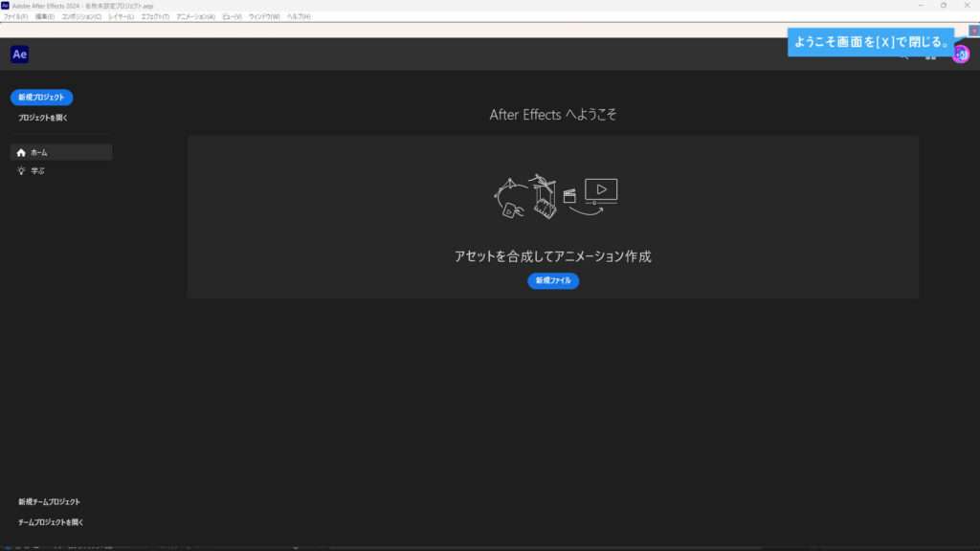Click the icon left of the profile avatar
The width and height of the screenshot is (980, 551).
click(x=930, y=55)
